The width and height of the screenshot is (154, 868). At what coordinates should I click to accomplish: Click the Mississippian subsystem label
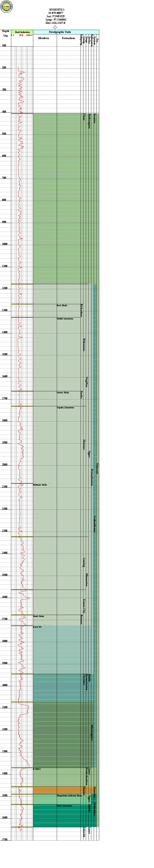point(92,733)
